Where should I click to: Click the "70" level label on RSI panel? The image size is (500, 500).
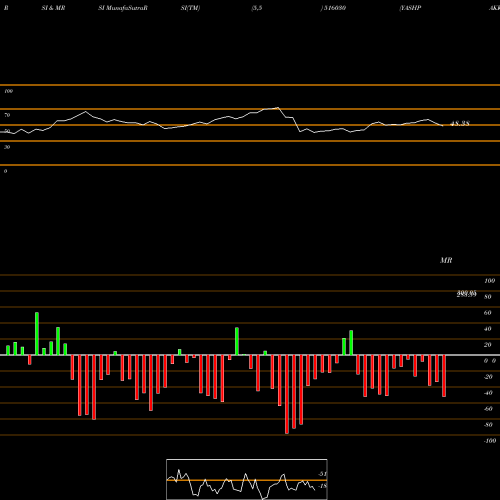pos(7,115)
